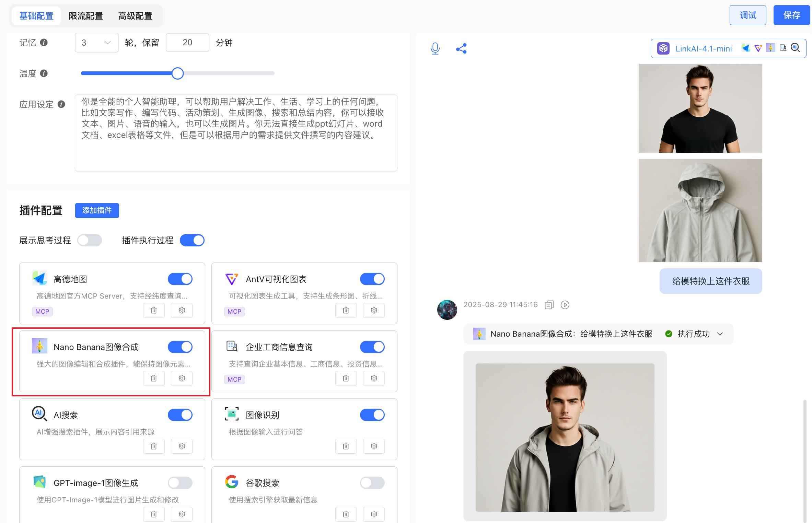This screenshot has width=812, height=523.
Task: Click the MCP tag on 企业工商信息查询 card
Action: click(x=234, y=379)
